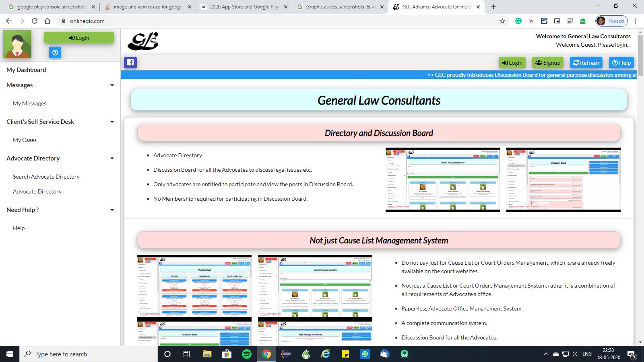
Task: Collapse the Messages sidebar section
Action: coord(112,85)
